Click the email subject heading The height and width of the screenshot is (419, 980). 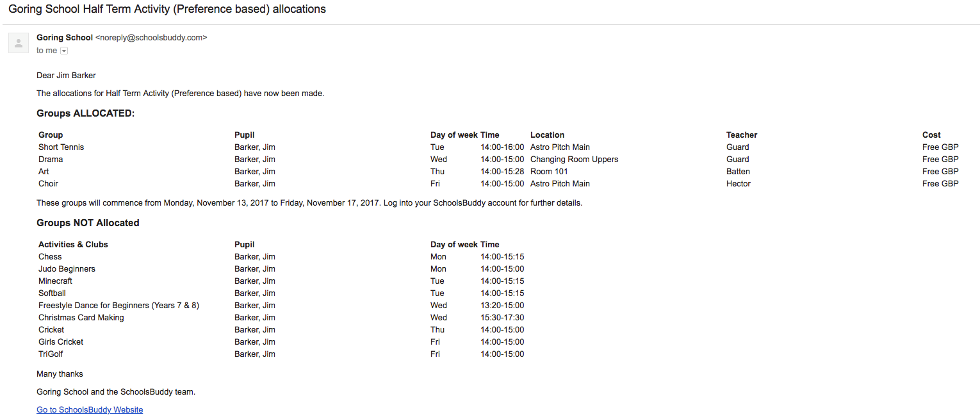(x=167, y=10)
